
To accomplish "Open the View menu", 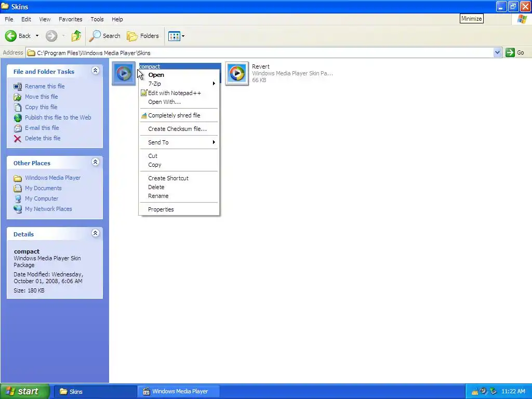I will point(45,19).
